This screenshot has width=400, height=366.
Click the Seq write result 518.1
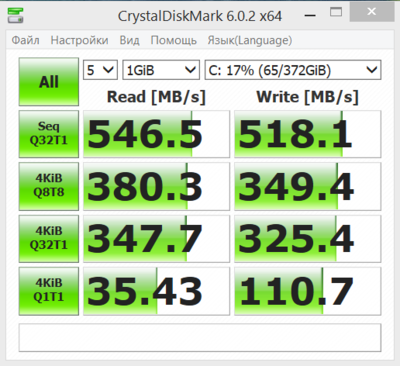[x=307, y=134]
